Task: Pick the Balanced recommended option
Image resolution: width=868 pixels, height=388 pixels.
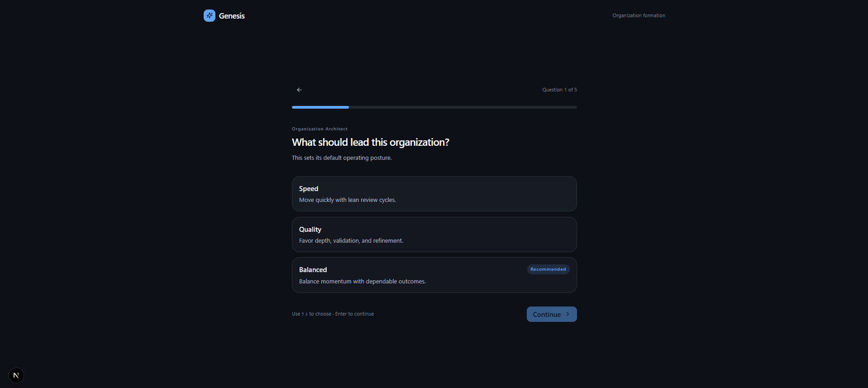Action: pos(434,275)
